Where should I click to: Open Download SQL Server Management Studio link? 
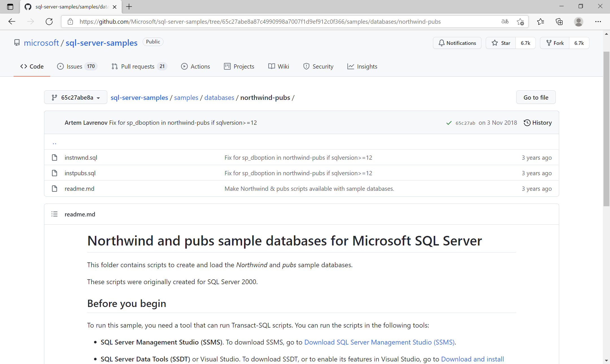[x=379, y=342]
